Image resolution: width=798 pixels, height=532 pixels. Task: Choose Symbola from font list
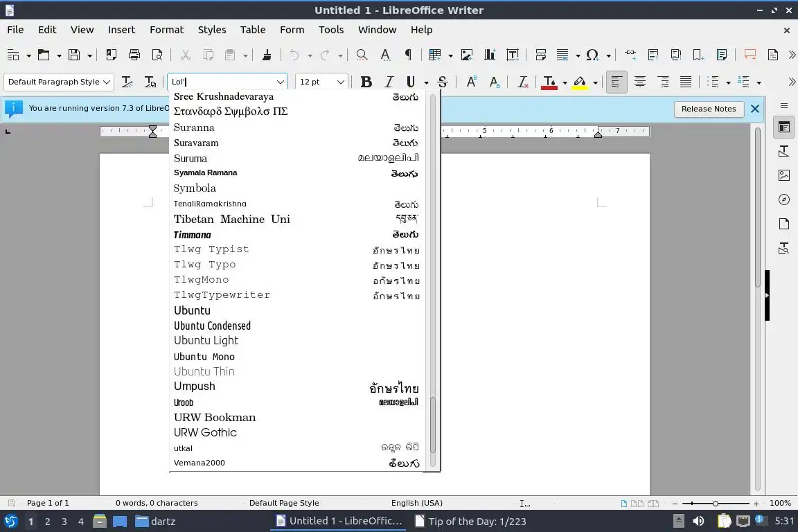coord(296,188)
